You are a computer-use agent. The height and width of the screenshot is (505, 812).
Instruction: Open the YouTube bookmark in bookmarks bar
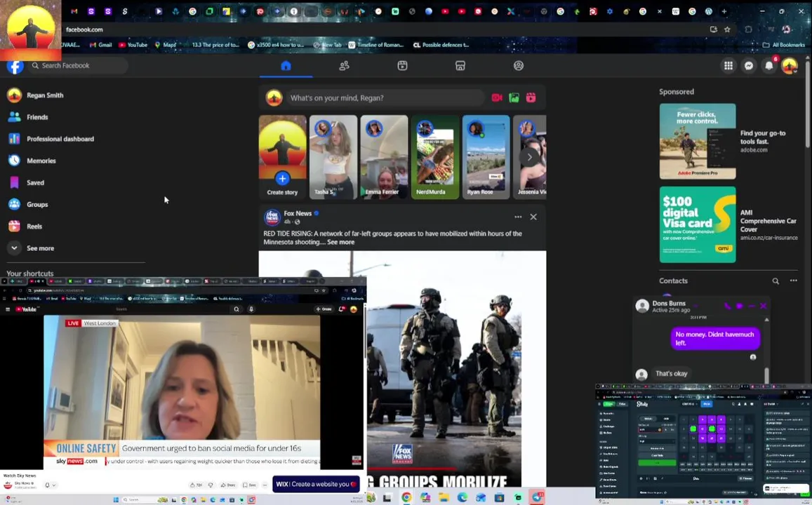click(133, 45)
